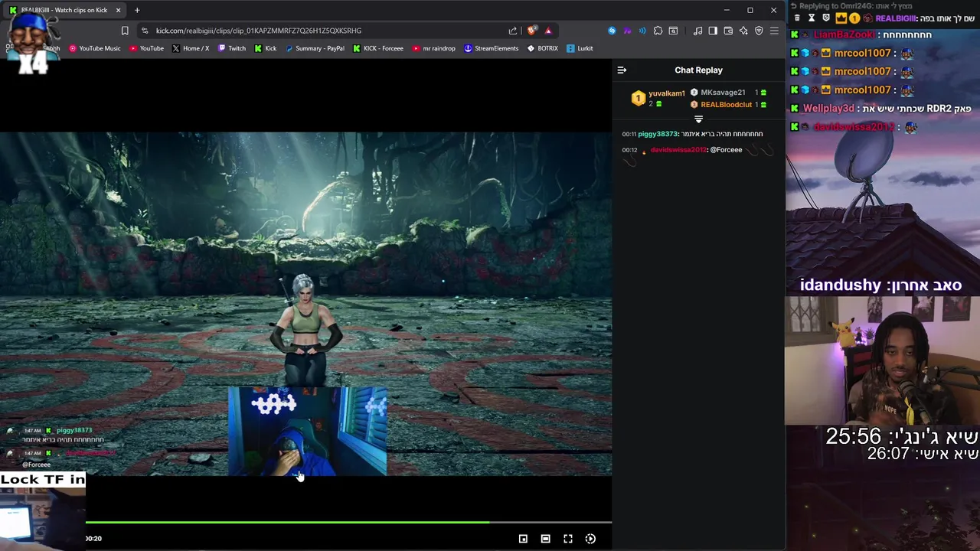The height and width of the screenshot is (551, 980).
Task: Bookmark this page with the bookmark icon
Action: [125, 31]
